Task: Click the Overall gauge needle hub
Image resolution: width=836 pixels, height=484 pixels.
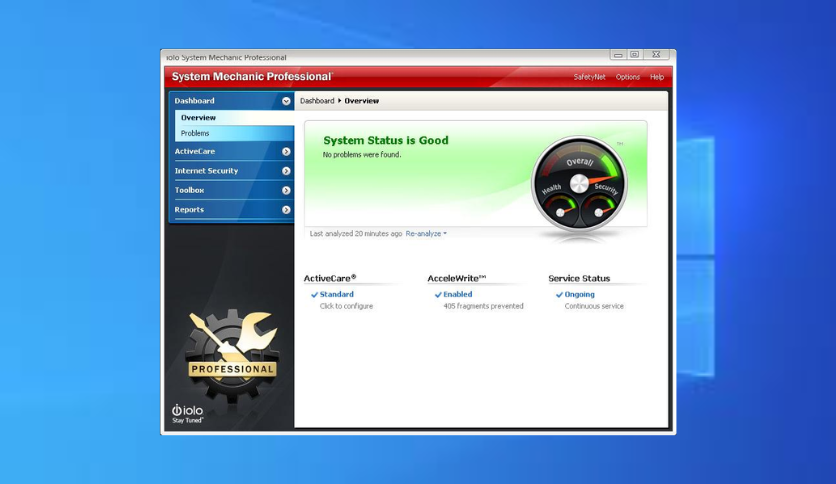Action: pos(579,184)
